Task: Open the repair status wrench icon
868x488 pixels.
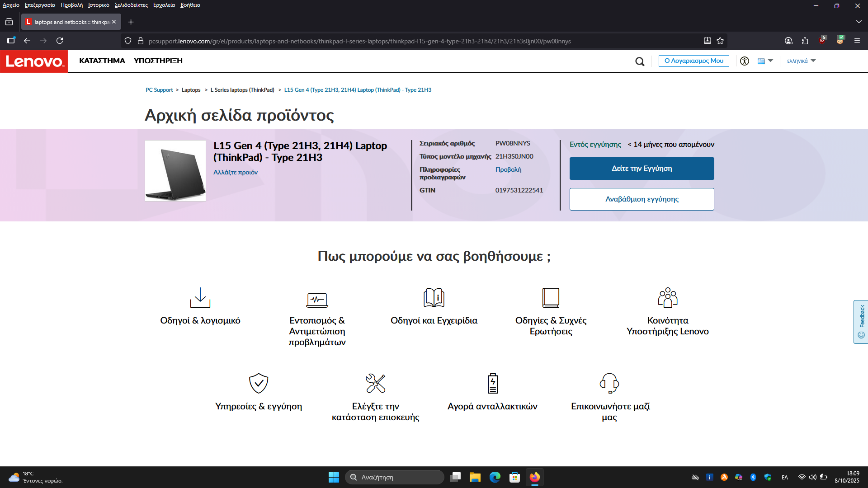Action: [375, 383]
